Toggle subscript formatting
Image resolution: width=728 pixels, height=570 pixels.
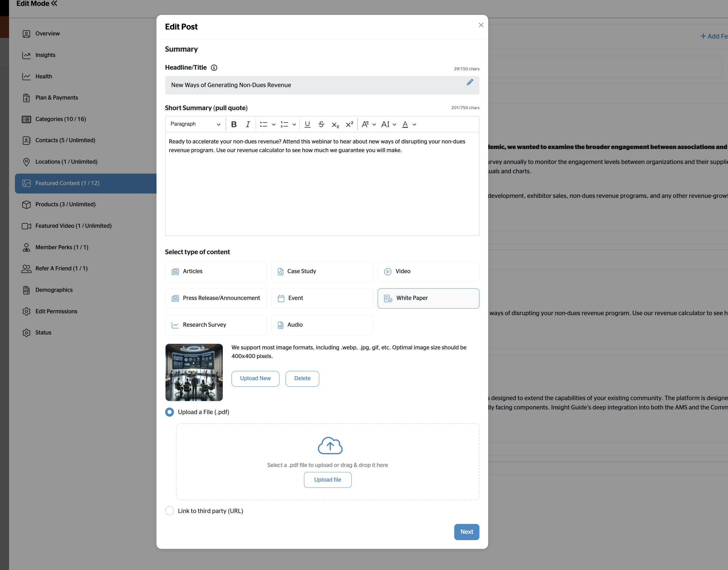click(x=335, y=124)
